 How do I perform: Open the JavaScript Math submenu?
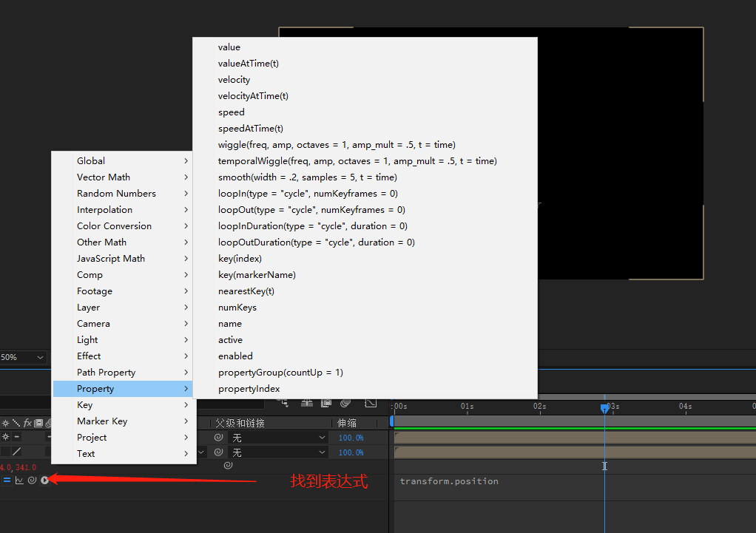click(124, 258)
